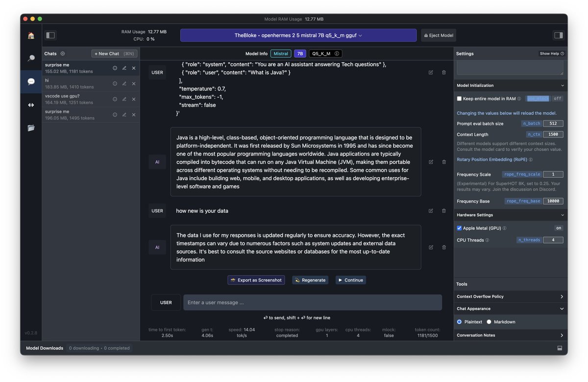Click the rope_freq_scale value field
Image resolution: width=588 pixels, height=382 pixels.
553,174
